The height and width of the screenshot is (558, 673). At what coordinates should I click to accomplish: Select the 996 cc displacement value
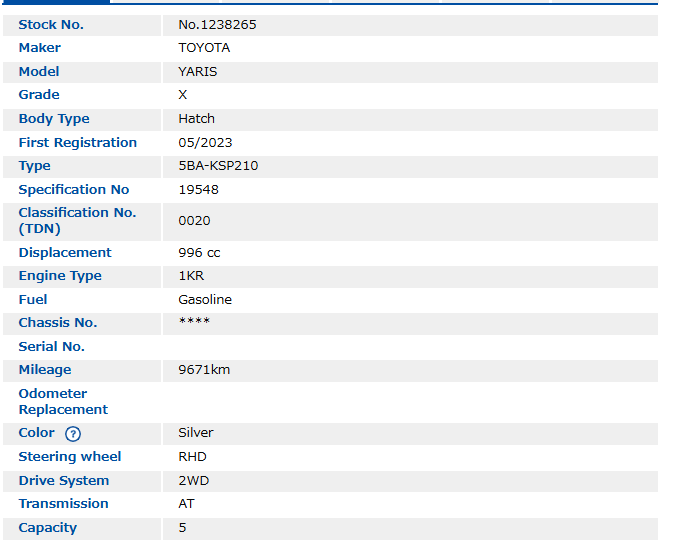tap(199, 253)
